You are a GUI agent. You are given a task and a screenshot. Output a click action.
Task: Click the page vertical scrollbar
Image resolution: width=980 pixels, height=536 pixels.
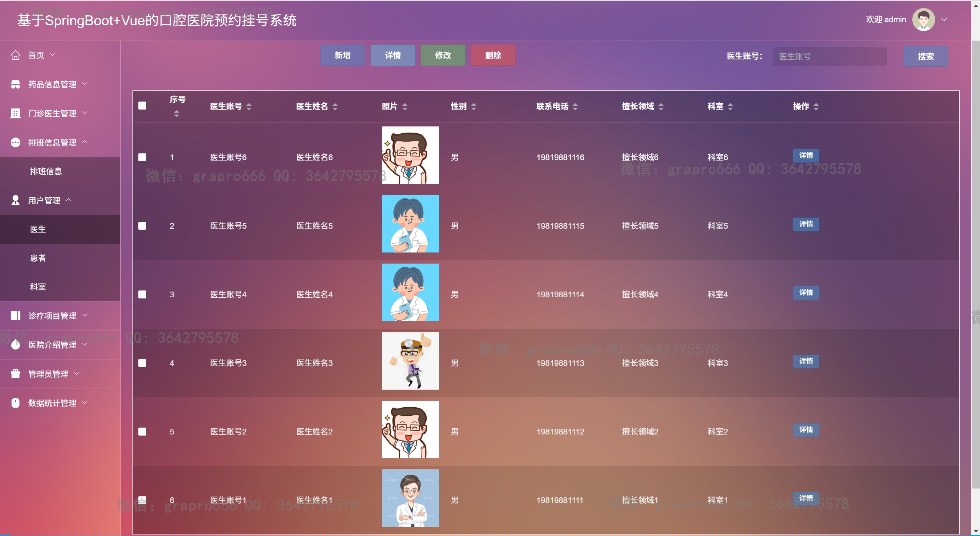coord(975,264)
